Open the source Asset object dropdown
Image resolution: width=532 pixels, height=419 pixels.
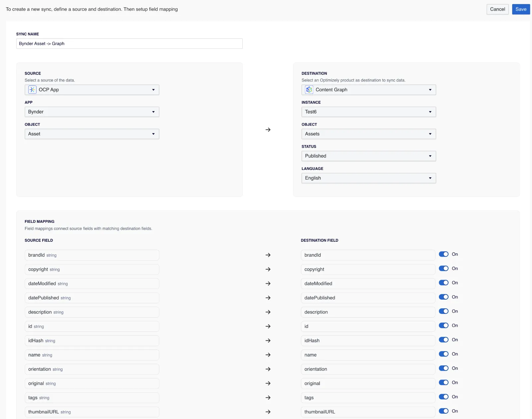pyautogui.click(x=92, y=134)
